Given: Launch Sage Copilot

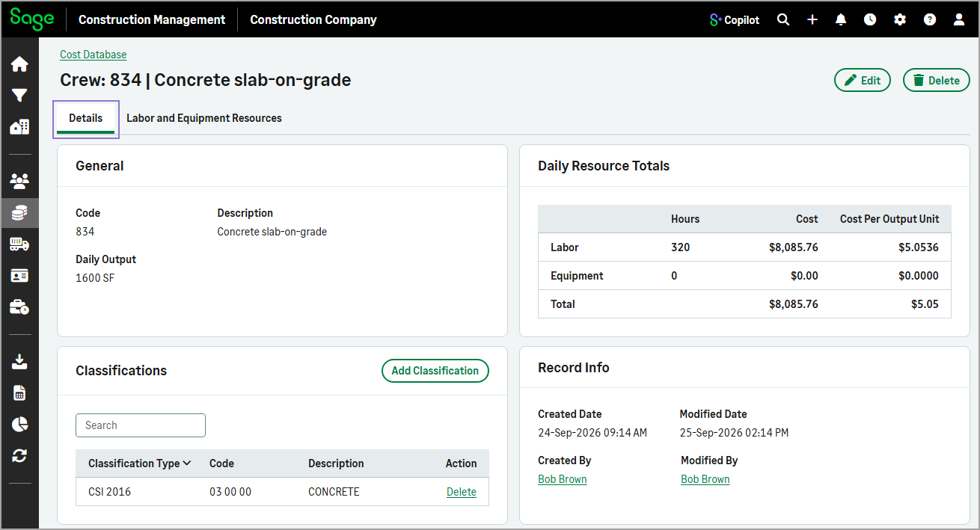Looking at the screenshot, I should coord(735,20).
